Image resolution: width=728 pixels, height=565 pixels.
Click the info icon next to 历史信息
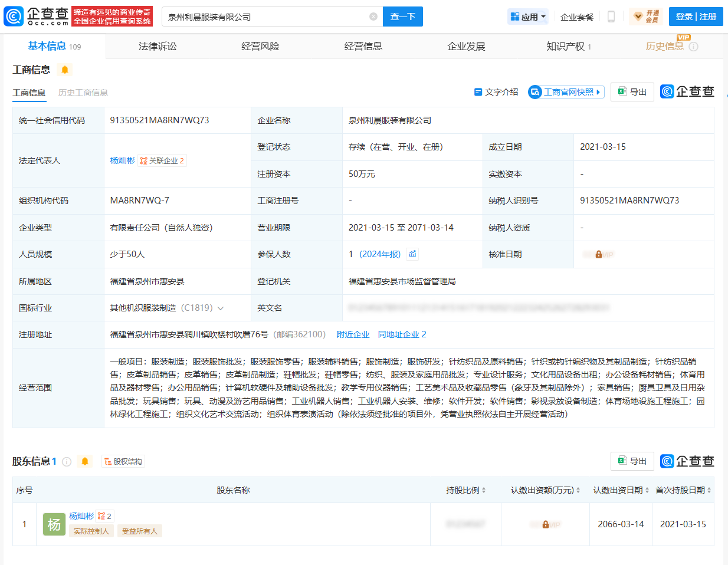click(694, 47)
